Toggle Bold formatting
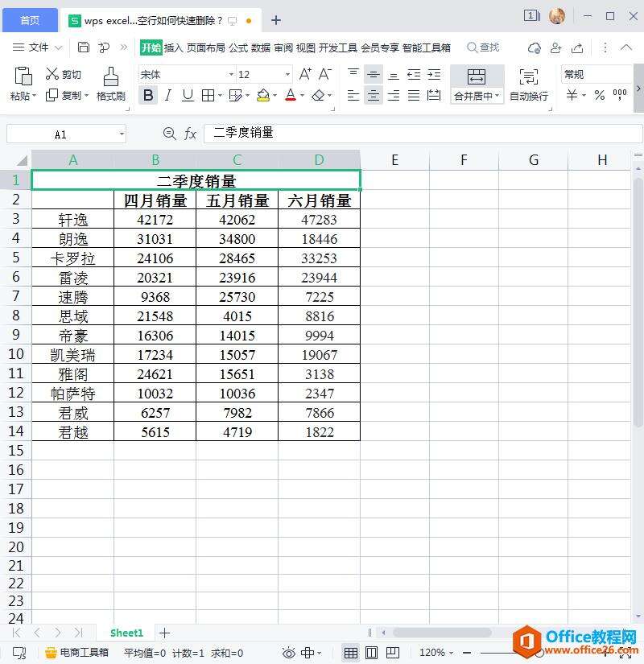The width and height of the screenshot is (644, 664). [148, 95]
